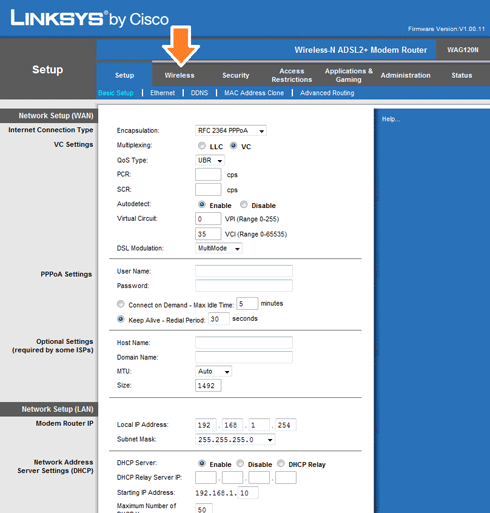Open the QoS Type dropdown
Screen dimensions: 490x513
(x=210, y=160)
